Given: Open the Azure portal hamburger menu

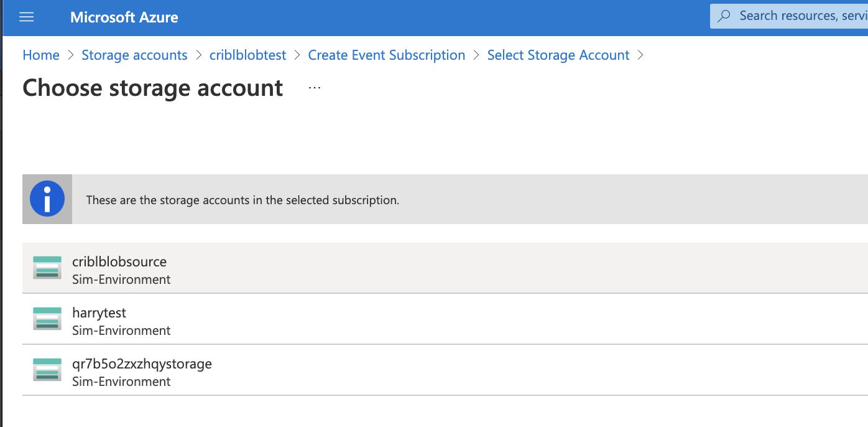Looking at the screenshot, I should click(x=26, y=17).
